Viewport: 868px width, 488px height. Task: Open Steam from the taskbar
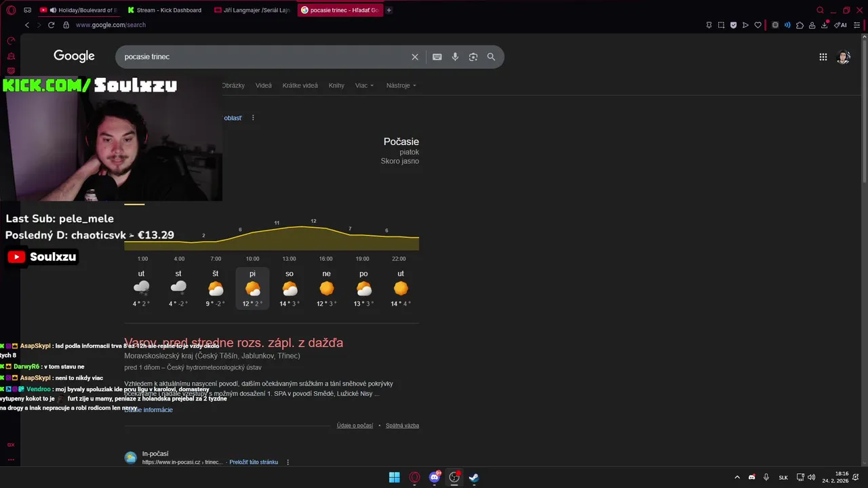click(474, 477)
